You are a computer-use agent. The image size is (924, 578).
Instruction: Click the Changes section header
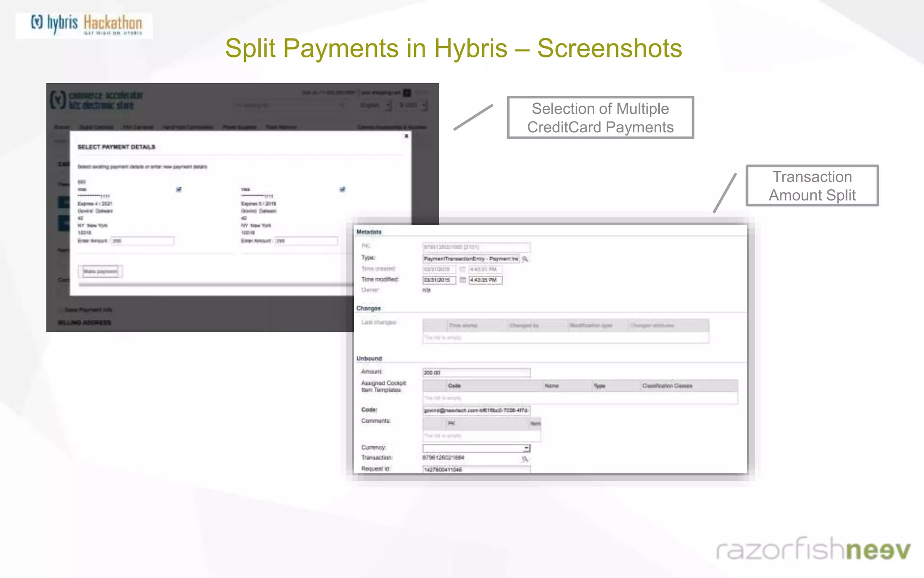[x=369, y=308]
